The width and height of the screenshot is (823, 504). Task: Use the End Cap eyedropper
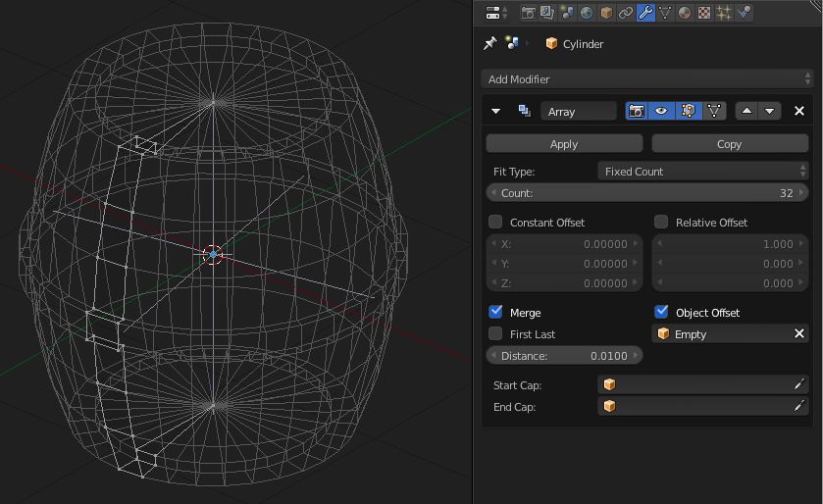[798, 407]
